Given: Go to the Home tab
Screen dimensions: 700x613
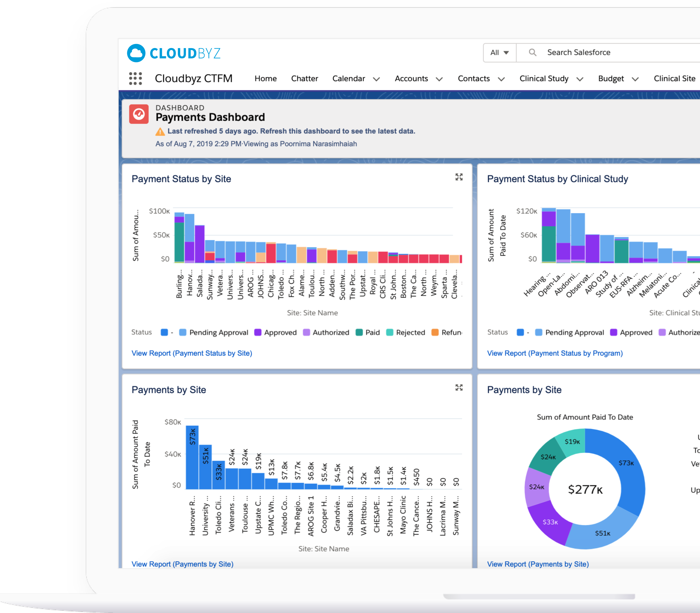Looking at the screenshot, I should [266, 79].
